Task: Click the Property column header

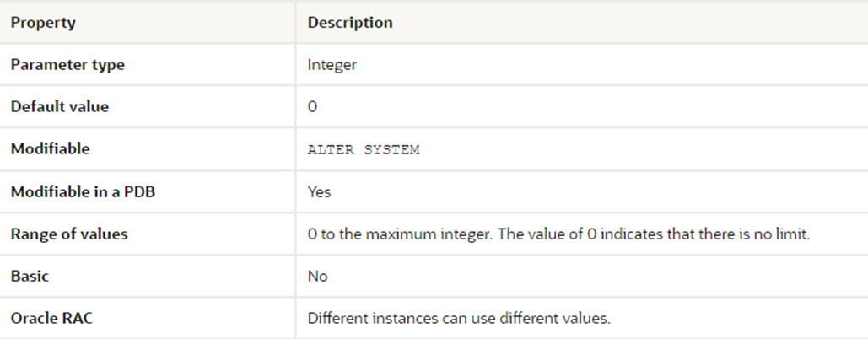Action: tap(43, 23)
